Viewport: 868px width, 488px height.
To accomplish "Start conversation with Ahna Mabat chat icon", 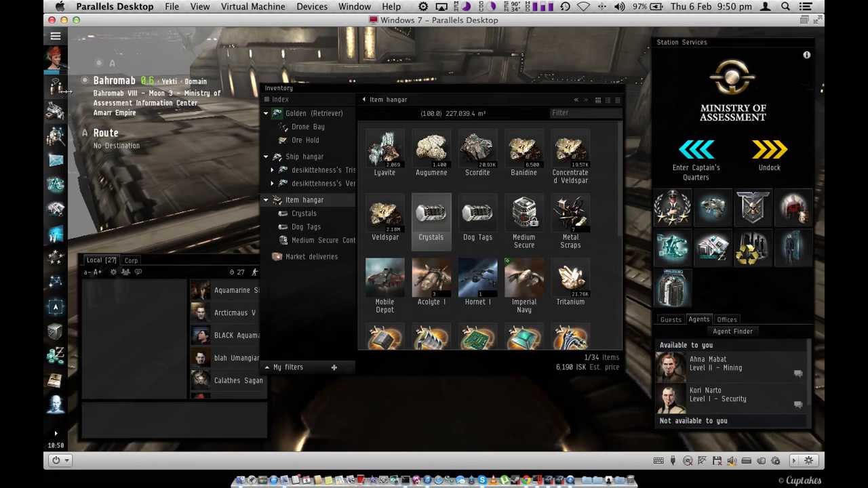I will pyautogui.click(x=798, y=373).
